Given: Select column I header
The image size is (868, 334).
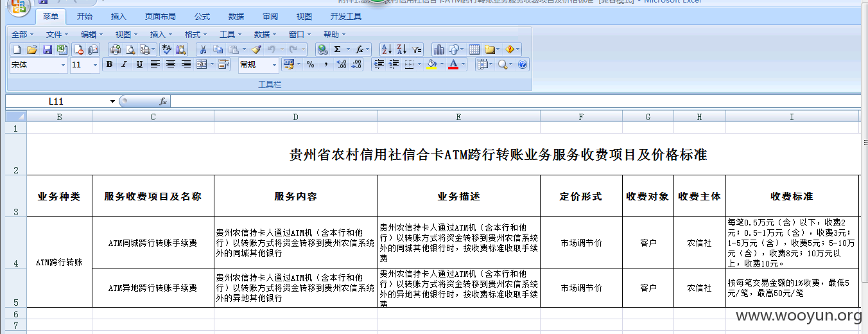Looking at the screenshot, I should click(x=792, y=116).
